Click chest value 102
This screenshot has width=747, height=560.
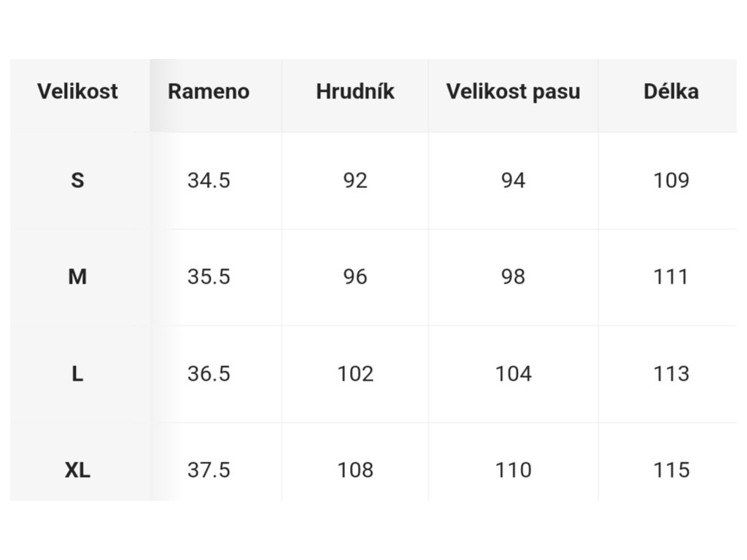[355, 374]
